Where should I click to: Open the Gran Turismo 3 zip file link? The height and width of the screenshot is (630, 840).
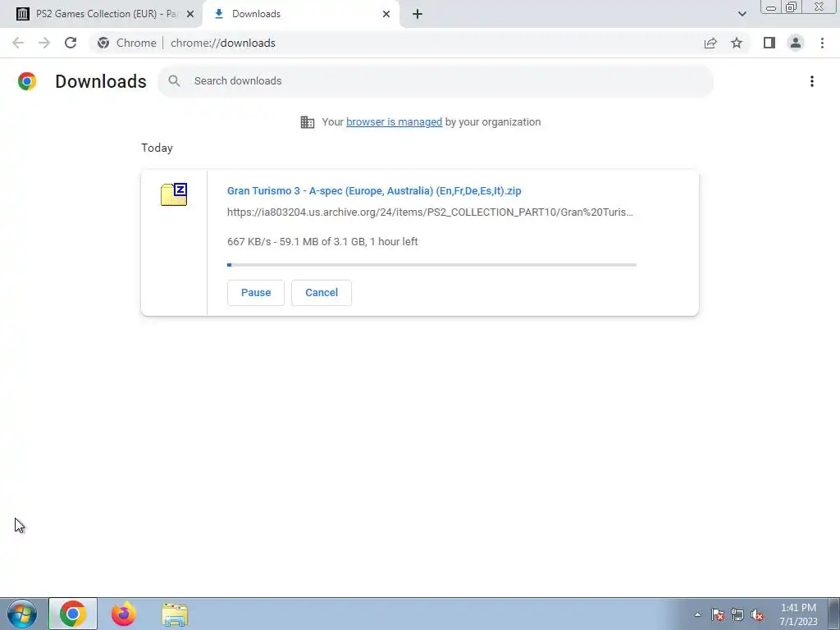pos(374,190)
